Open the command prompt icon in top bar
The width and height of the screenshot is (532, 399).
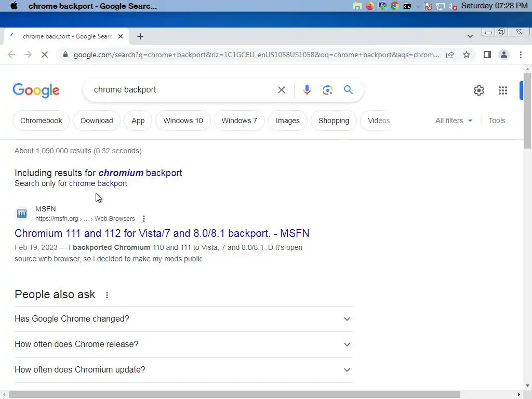407,6
